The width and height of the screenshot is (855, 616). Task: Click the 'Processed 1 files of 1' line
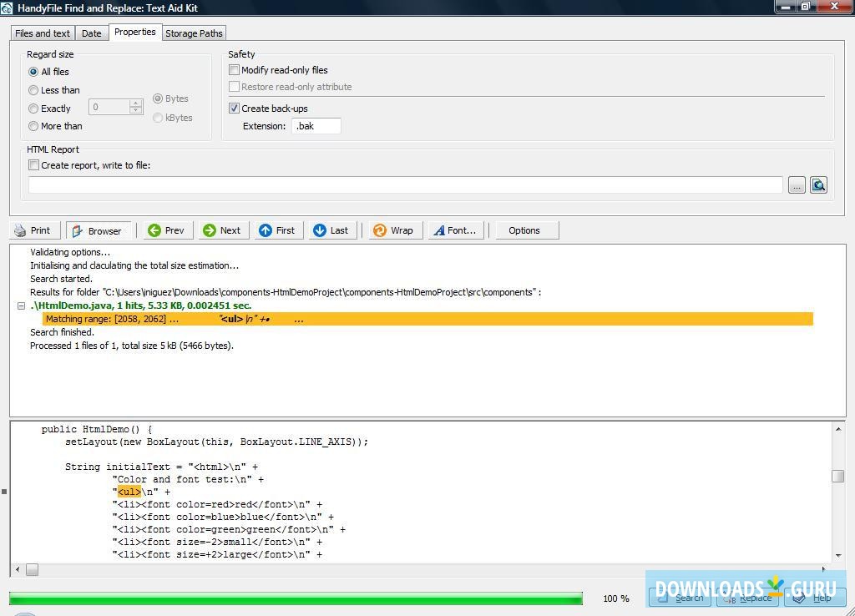pyautogui.click(x=131, y=346)
